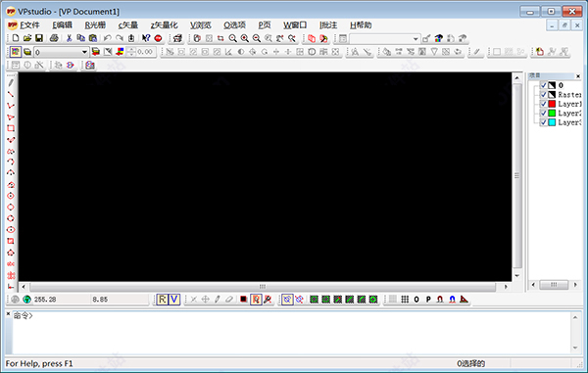The image size is (588, 373).
Task: Uncheck the Layer3 visibility checkbox
Action: [543, 122]
